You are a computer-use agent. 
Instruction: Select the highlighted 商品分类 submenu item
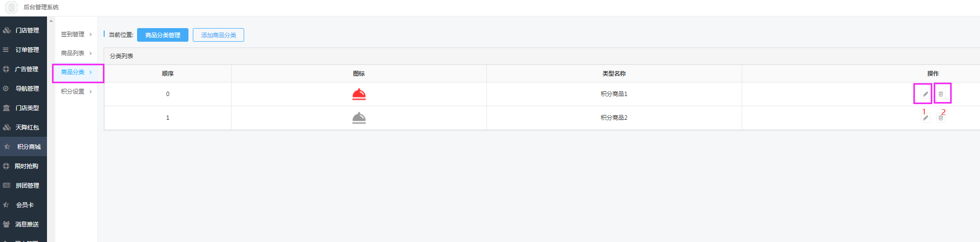pos(77,72)
